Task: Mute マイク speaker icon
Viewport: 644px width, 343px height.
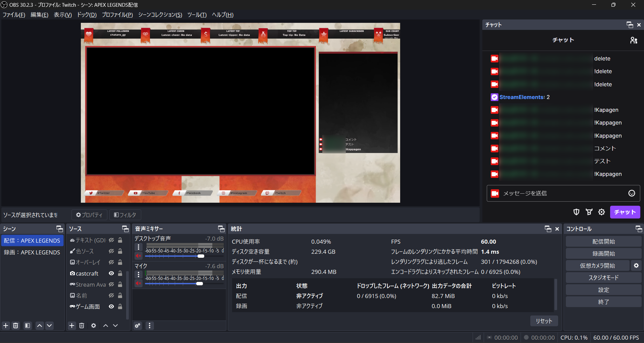Action: point(138,283)
